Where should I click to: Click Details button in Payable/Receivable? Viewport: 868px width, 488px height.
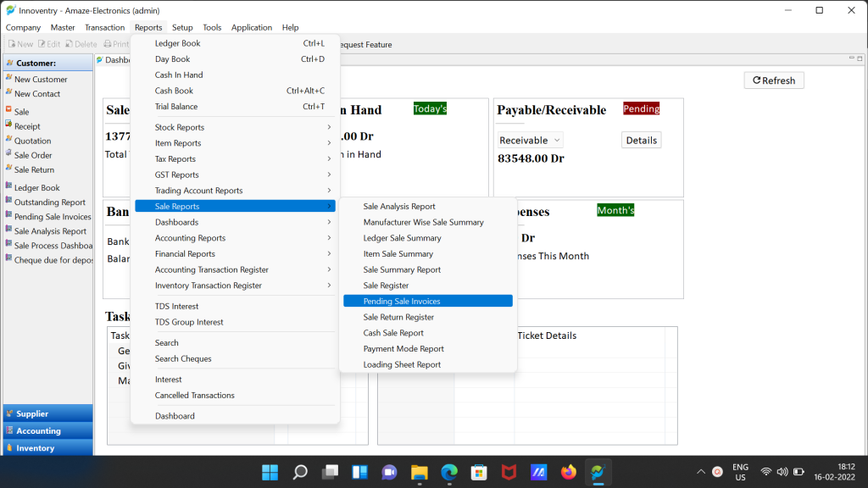point(641,141)
